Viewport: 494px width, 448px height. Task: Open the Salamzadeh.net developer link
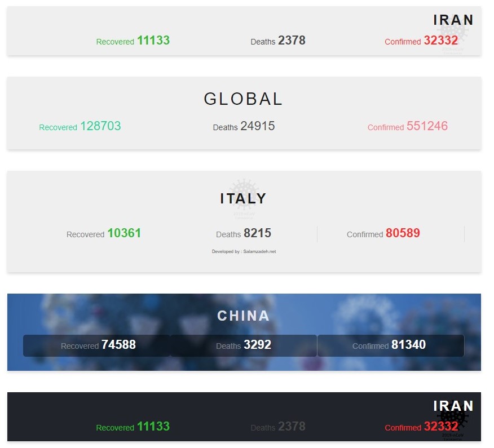[x=244, y=251]
